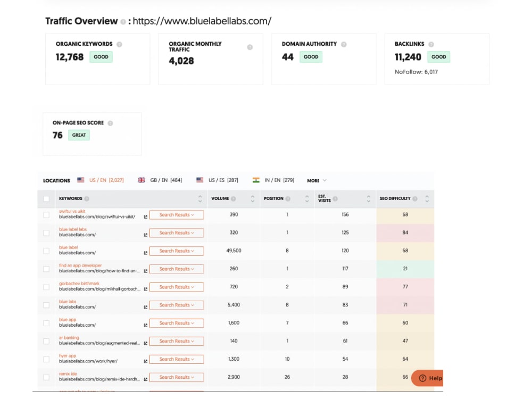Click help icon next to Traffic Overview title
This screenshot has height=399, width=532.
click(x=123, y=22)
